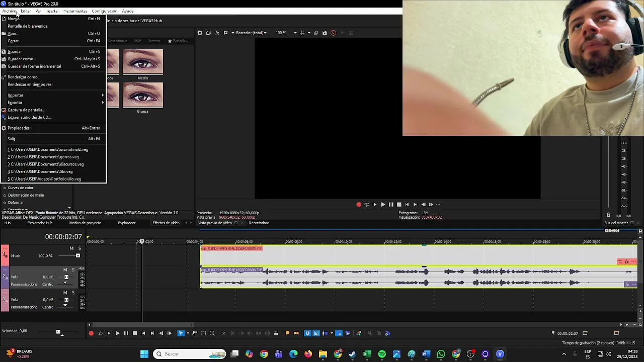Select the Zoom edit tool magnifier
The image size is (644, 362).
tap(212, 333)
